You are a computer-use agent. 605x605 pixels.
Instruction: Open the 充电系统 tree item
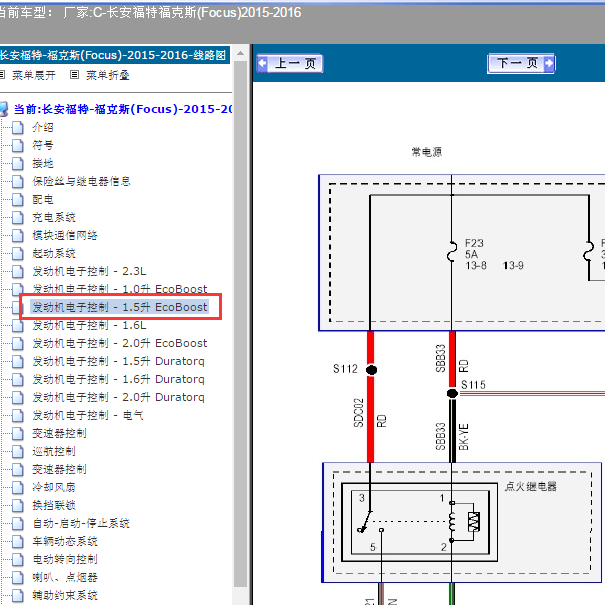click(x=54, y=217)
